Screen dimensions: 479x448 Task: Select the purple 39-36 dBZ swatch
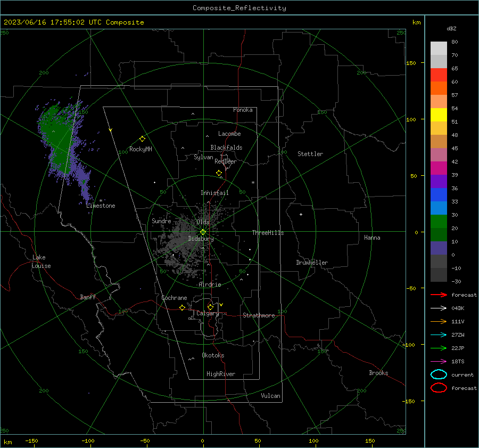pos(439,181)
